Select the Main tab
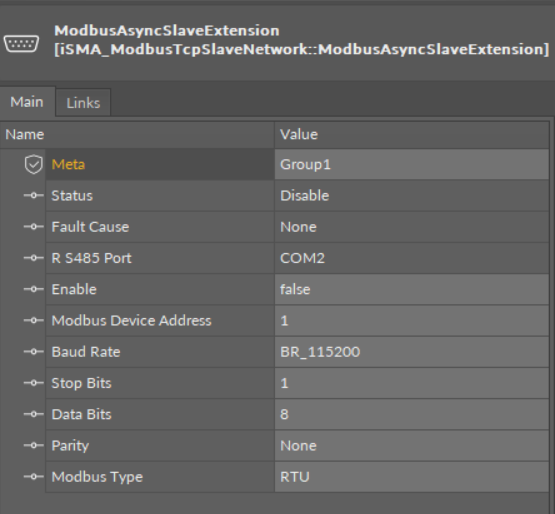 coord(27,102)
